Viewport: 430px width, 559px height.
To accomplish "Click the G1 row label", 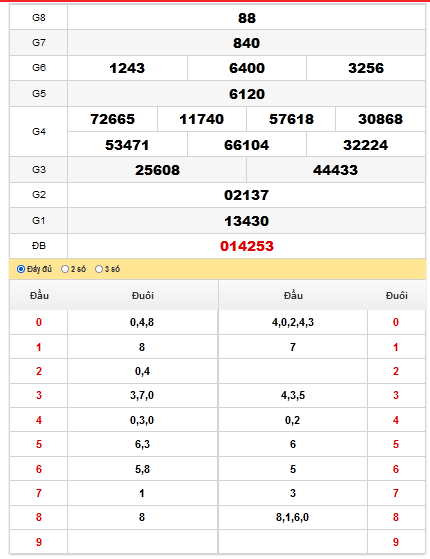I will coord(39,221).
